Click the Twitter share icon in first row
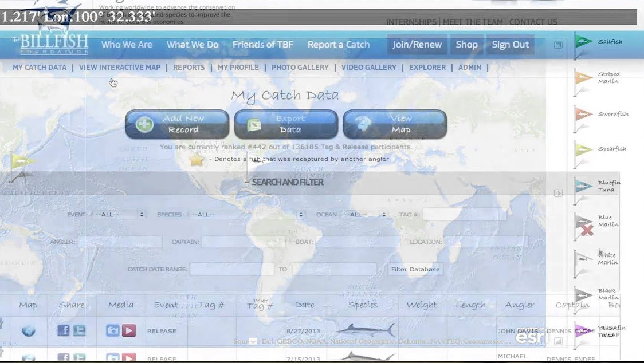Image resolution: width=644 pixels, height=363 pixels. (x=79, y=330)
